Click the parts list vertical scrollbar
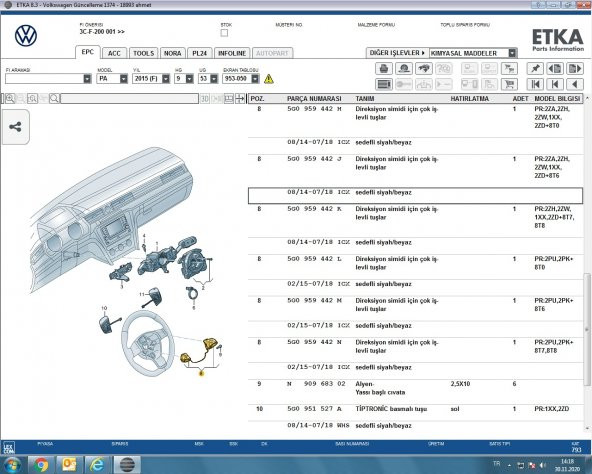592x474 pixels. (x=587, y=264)
